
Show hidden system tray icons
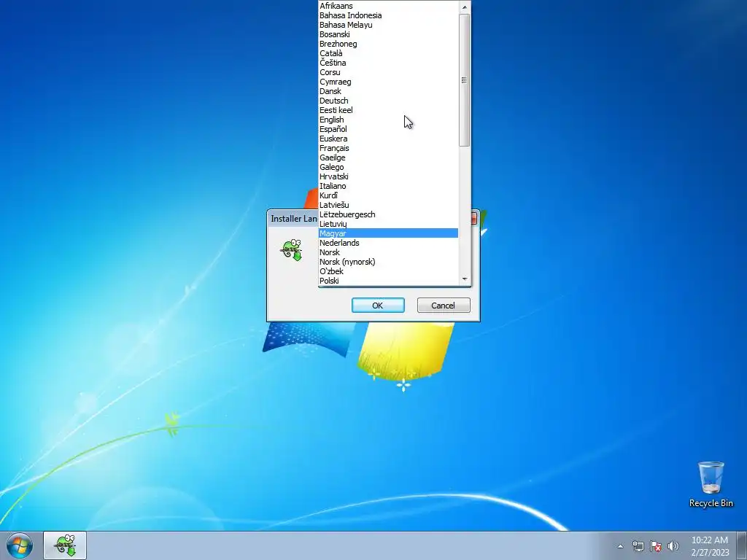(620, 546)
